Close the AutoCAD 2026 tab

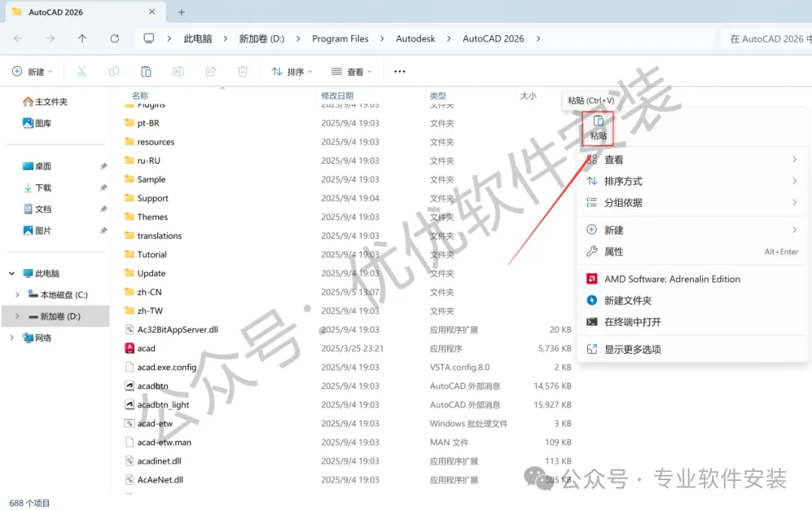click(152, 11)
